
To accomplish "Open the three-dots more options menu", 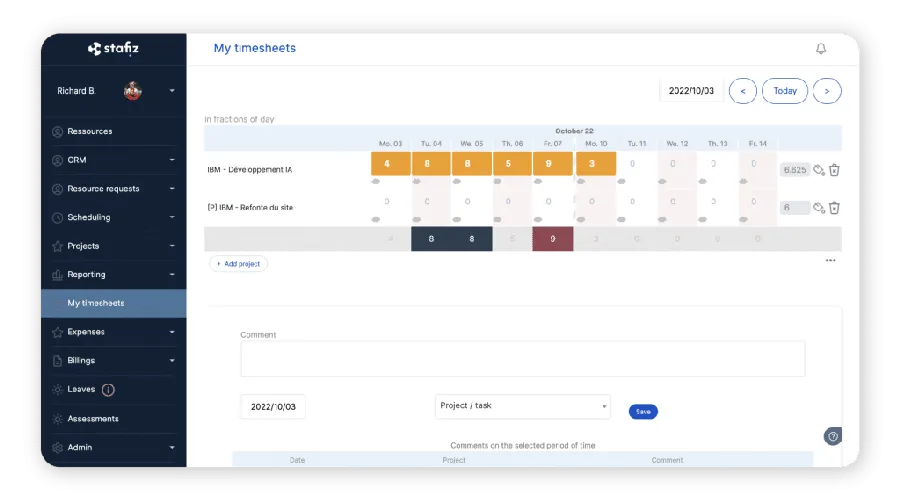I will click(x=830, y=261).
